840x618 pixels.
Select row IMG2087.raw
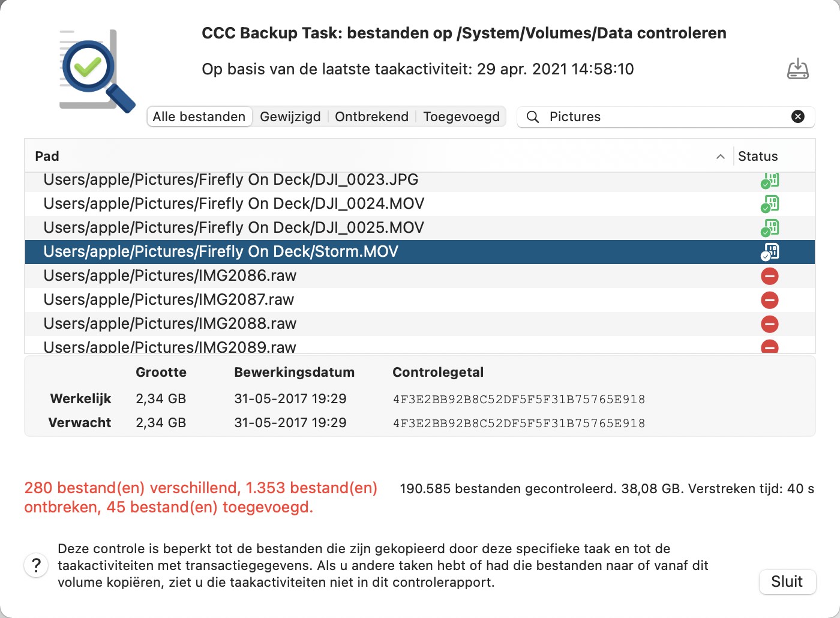420,300
